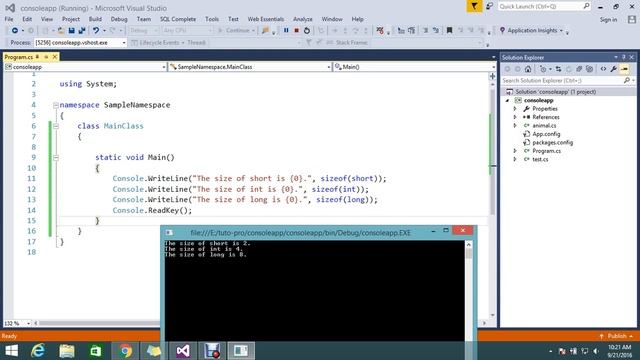The width and height of the screenshot is (640, 360).
Task: Click the Undo arrow icon
Action: (x=96, y=31)
